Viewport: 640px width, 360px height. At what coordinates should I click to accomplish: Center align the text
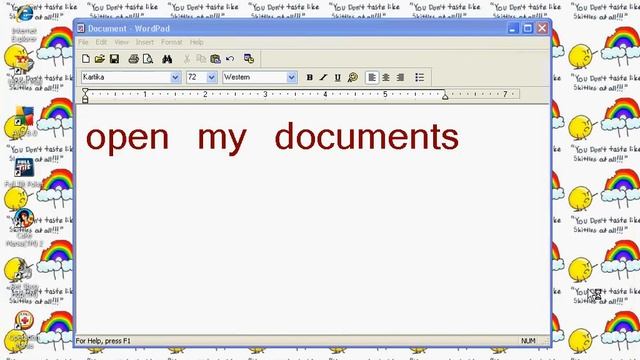pos(386,77)
